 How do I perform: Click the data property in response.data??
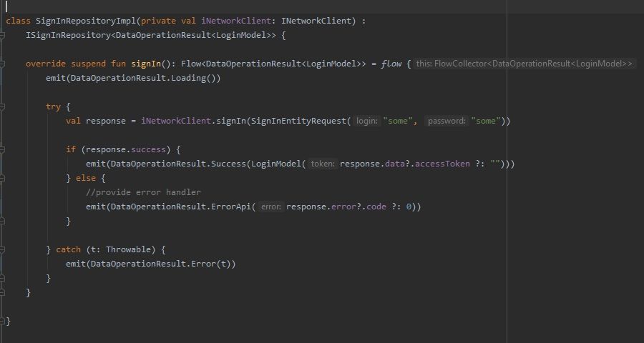pos(395,164)
